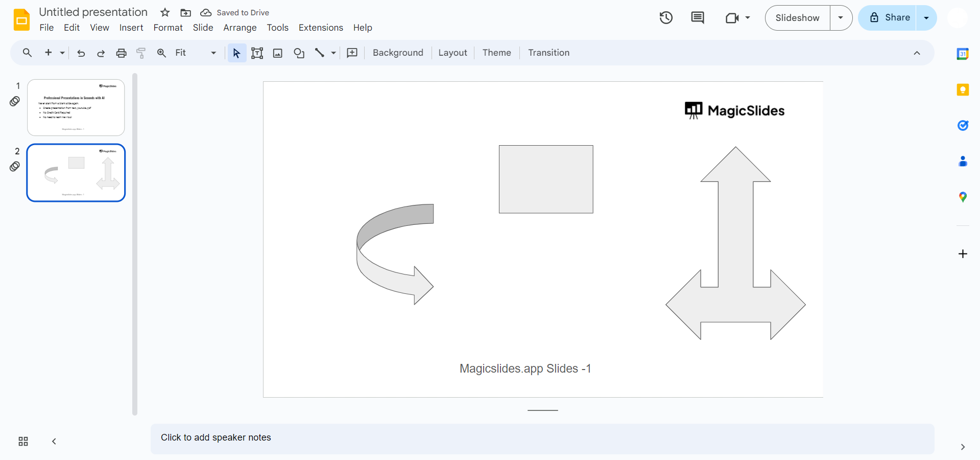Click the speaker notes field
The height and width of the screenshot is (460, 980).
click(542, 439)
